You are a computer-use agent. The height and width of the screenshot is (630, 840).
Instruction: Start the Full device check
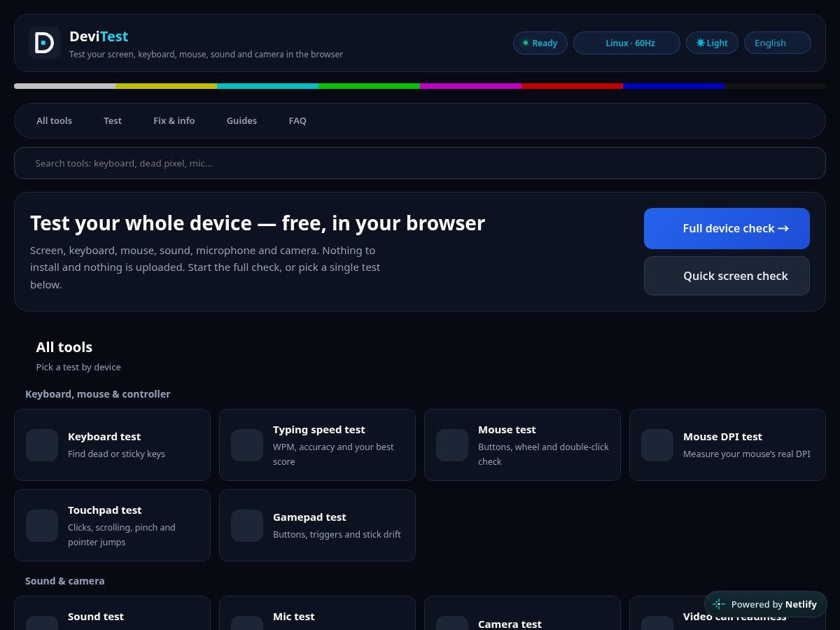(727, 228)
